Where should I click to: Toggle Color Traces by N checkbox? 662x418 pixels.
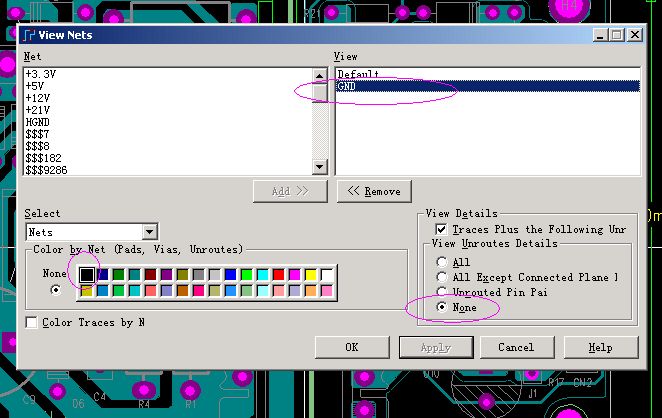31,322
